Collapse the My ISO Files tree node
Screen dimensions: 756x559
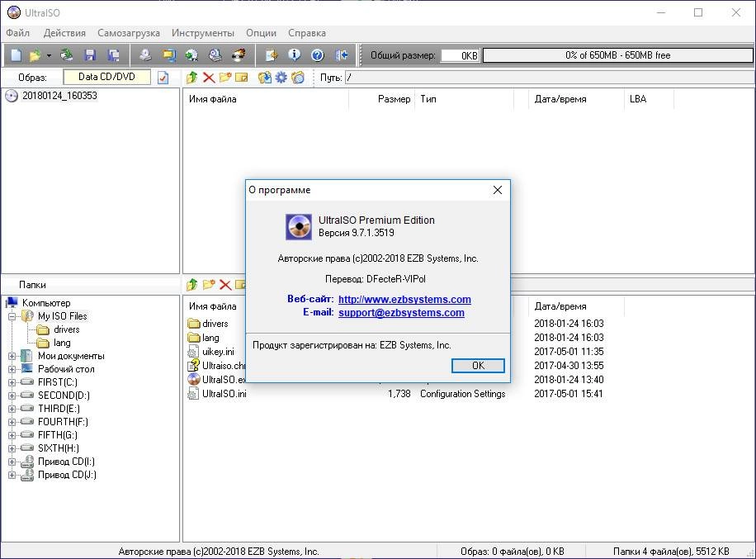(12, 316)
